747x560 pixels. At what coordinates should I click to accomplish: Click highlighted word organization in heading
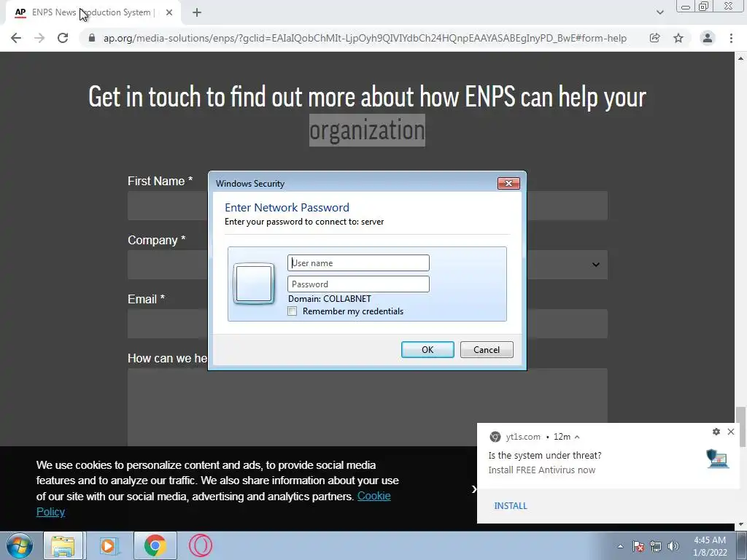367,130
